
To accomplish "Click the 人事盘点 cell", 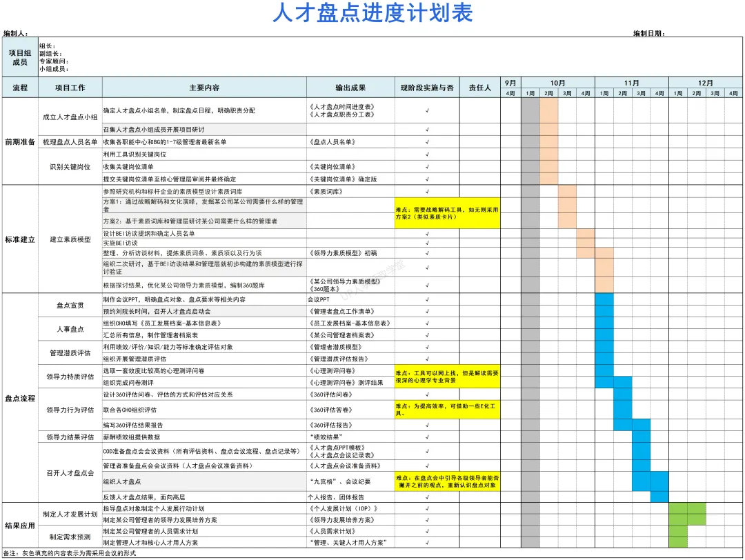I will (x=70, y=329).
